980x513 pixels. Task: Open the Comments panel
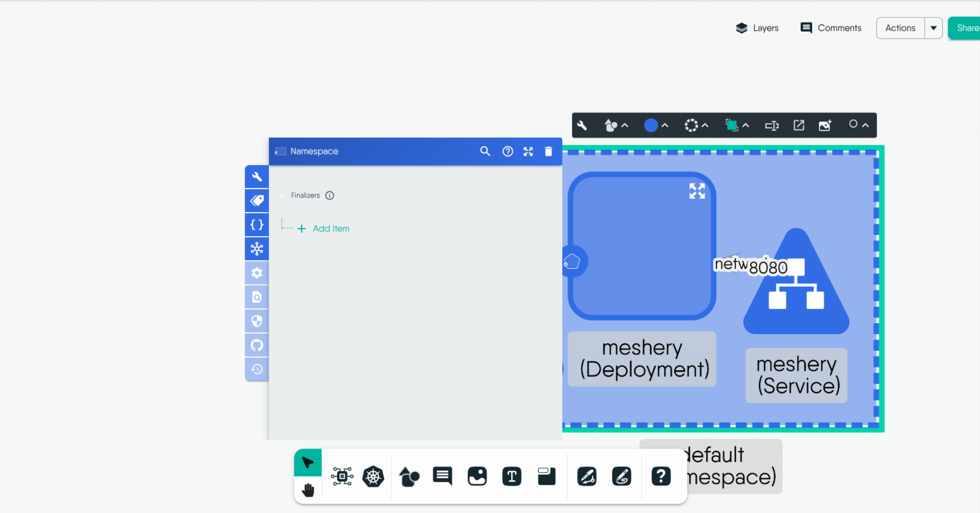(x=831, y=28)
